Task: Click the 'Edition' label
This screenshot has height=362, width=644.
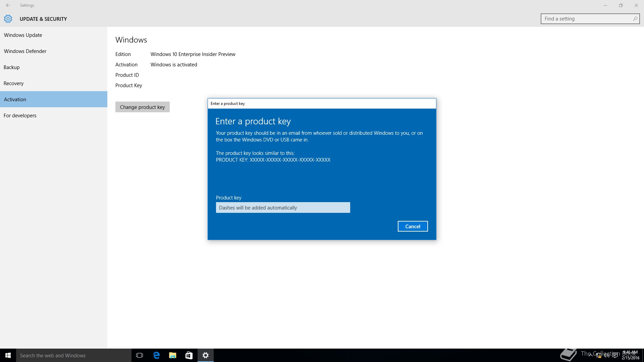Action: tap(123, 54)
